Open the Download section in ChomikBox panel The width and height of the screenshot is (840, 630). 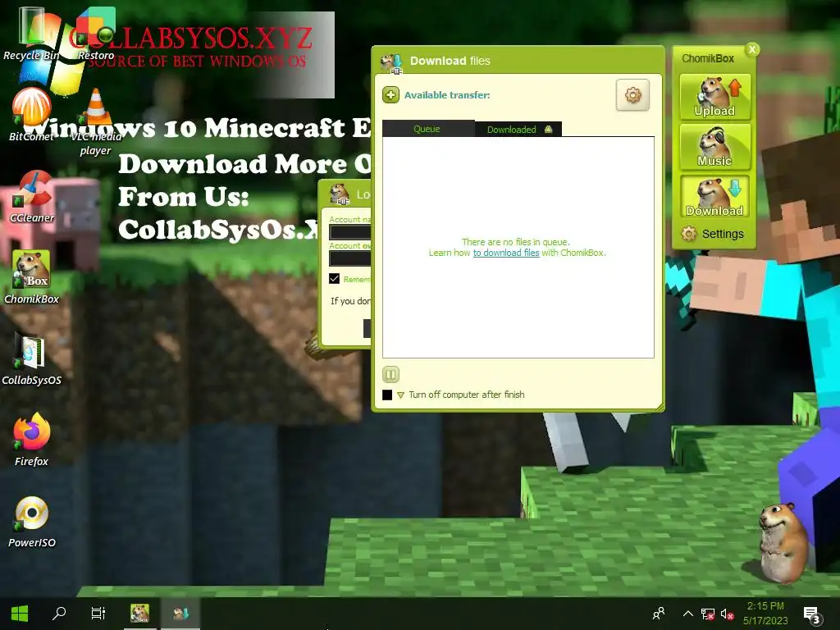714,196
